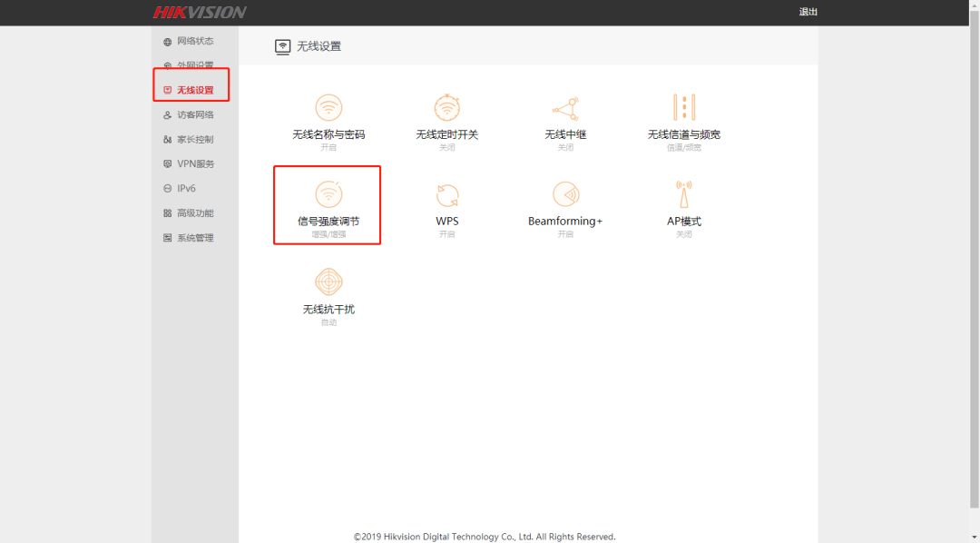The image size is (980, 543).
Task: Click VPN服务 shield icon in sidebar
Action: point(168,164)
